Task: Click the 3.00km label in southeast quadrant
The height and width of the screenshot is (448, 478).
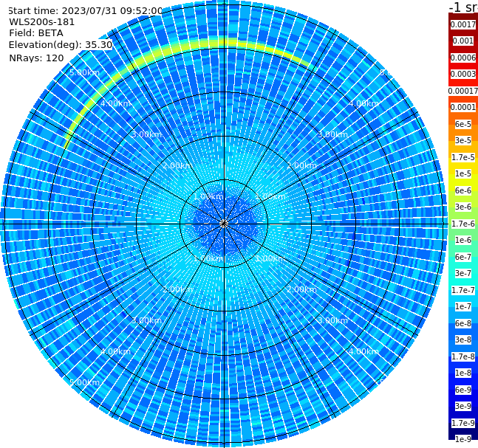Action: (332, 320)
